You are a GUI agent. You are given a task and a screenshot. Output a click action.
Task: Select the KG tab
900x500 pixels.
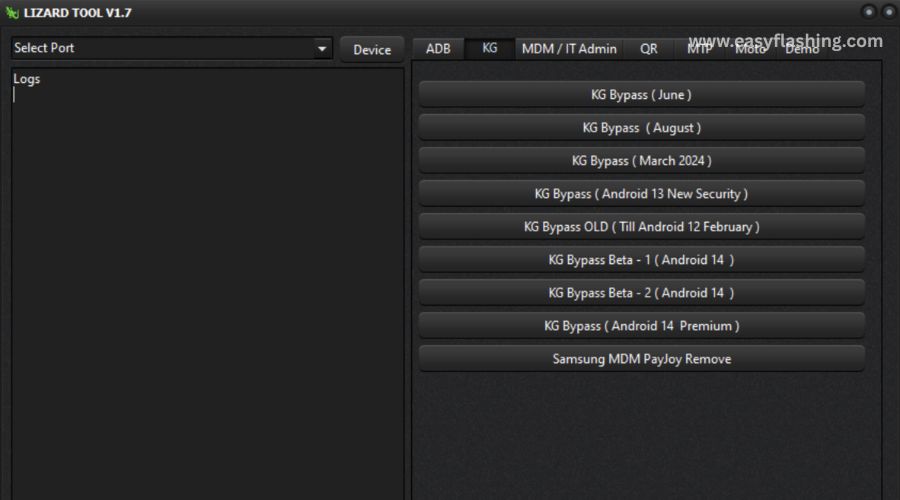click(490, 48)
